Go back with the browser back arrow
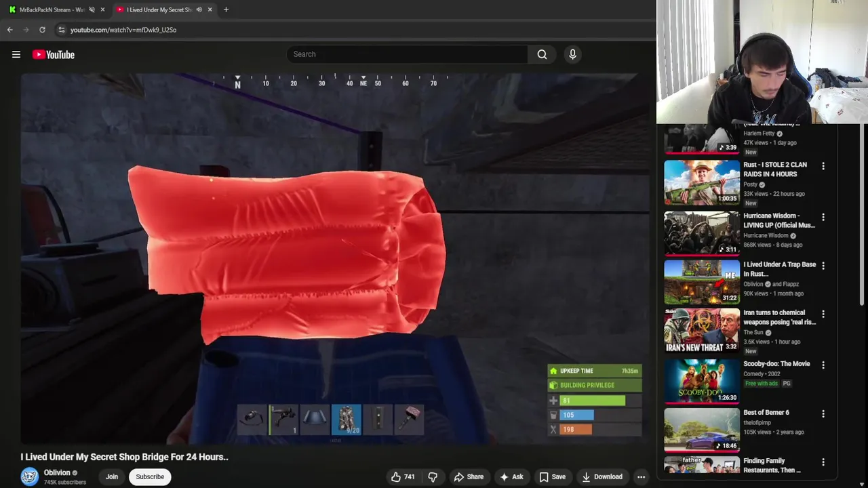 pos(9,30)
